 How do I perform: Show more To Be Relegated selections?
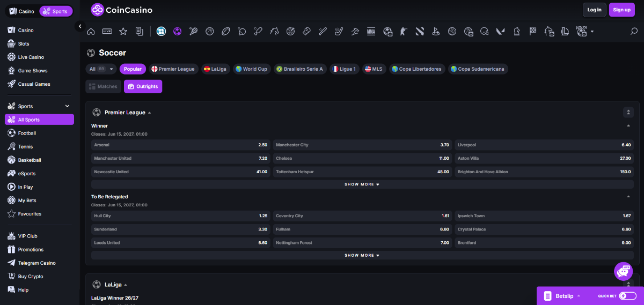(362, 255)
